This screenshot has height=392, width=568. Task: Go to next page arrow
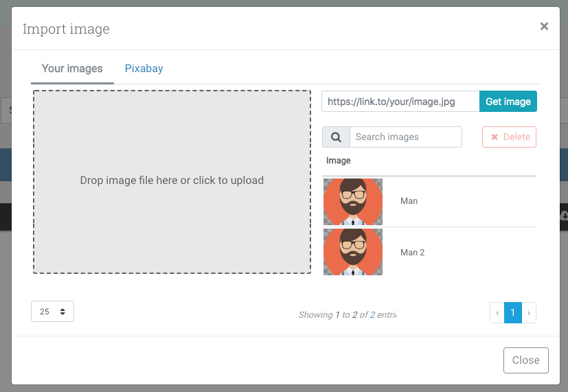click(x=529, y=313)
